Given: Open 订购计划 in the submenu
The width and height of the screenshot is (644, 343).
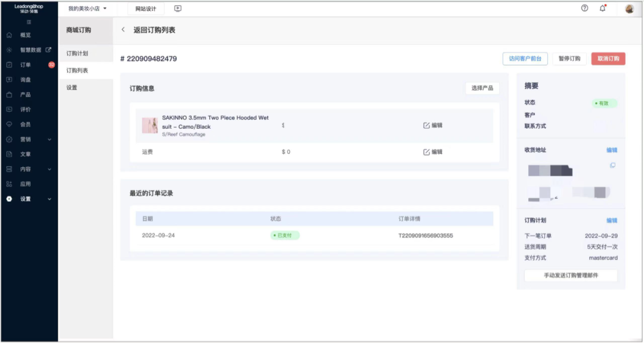Looking at the screenshot, I should coord(77,54).
